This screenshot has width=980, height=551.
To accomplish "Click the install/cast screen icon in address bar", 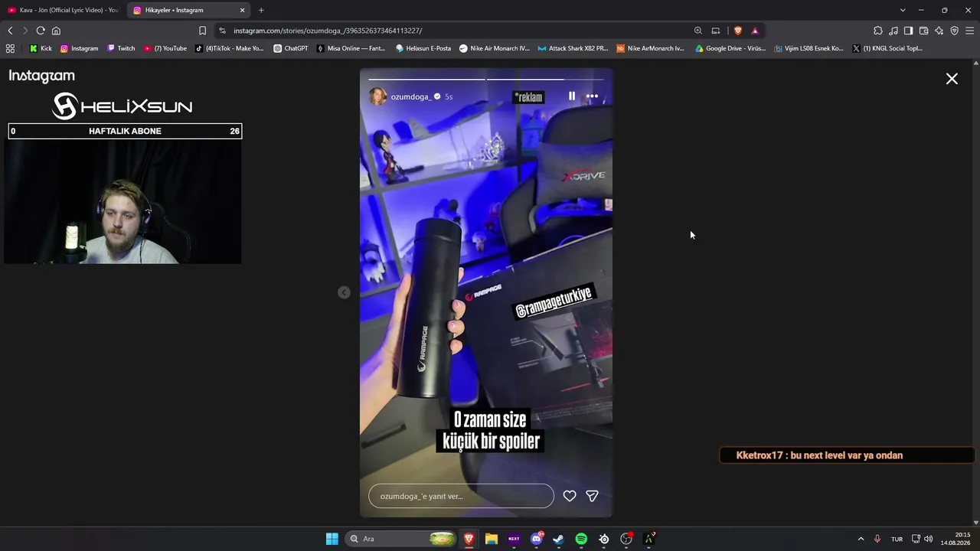I will pos(716,31).
